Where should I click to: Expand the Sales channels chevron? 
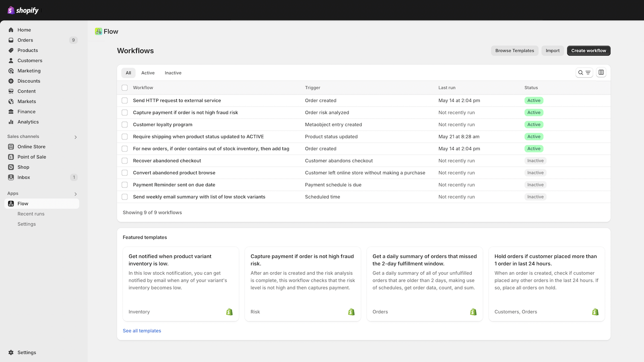coord(75,137)
